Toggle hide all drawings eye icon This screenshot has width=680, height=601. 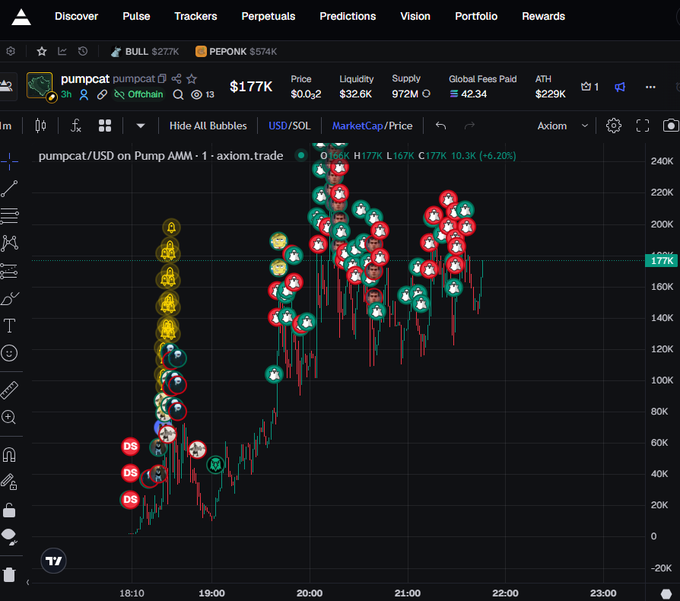coord(10,536)
